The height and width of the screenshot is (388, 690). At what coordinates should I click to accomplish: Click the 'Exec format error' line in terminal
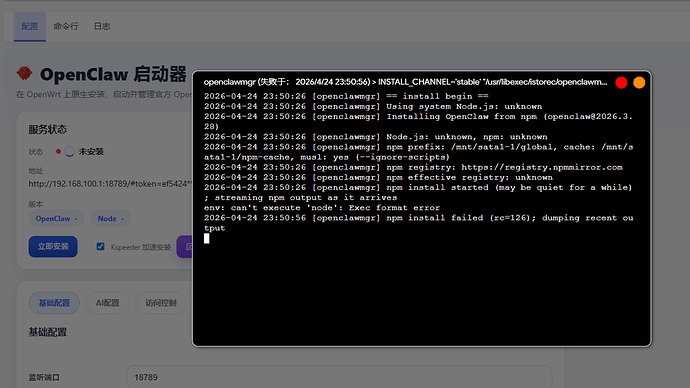pos(322,208)
